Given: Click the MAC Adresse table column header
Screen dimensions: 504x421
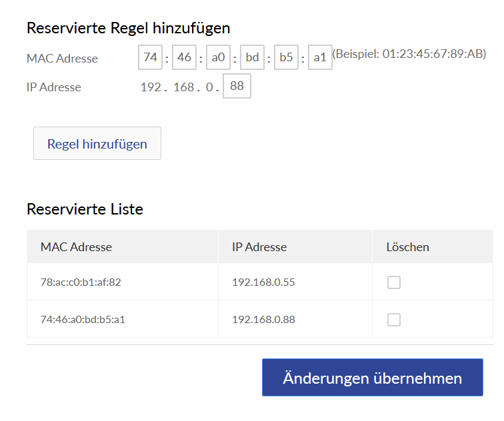Looking at the screenshot, I should click(76, 247).
